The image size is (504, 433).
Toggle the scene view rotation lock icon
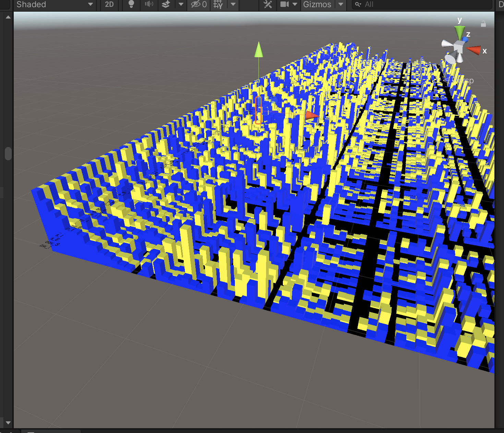click(x=483, y=24)
